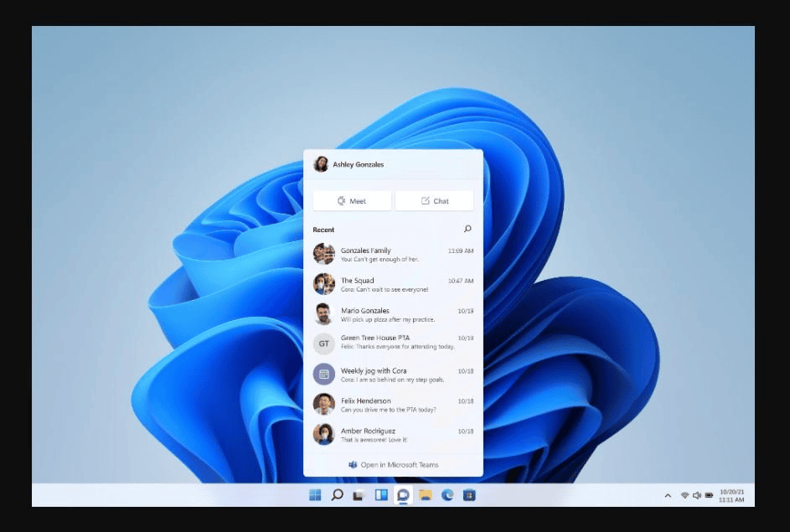This screenshot has width=790, height=532.
Task: Launch File Explorer from the taskbar
Action: point(425,495)
